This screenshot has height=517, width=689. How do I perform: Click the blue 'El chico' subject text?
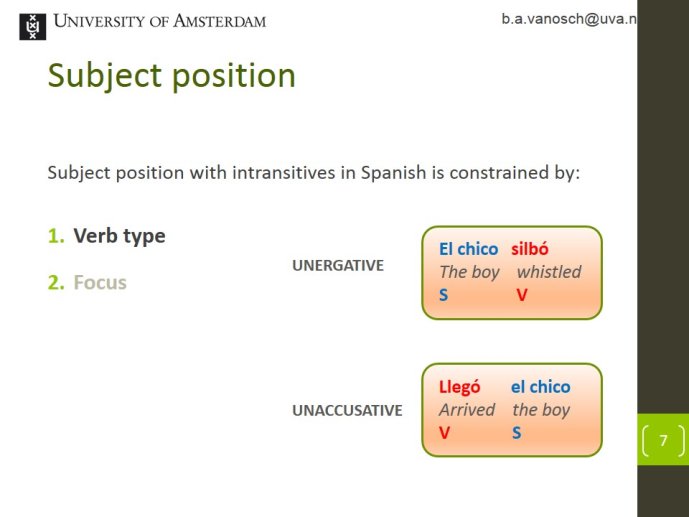coord(468,249)
